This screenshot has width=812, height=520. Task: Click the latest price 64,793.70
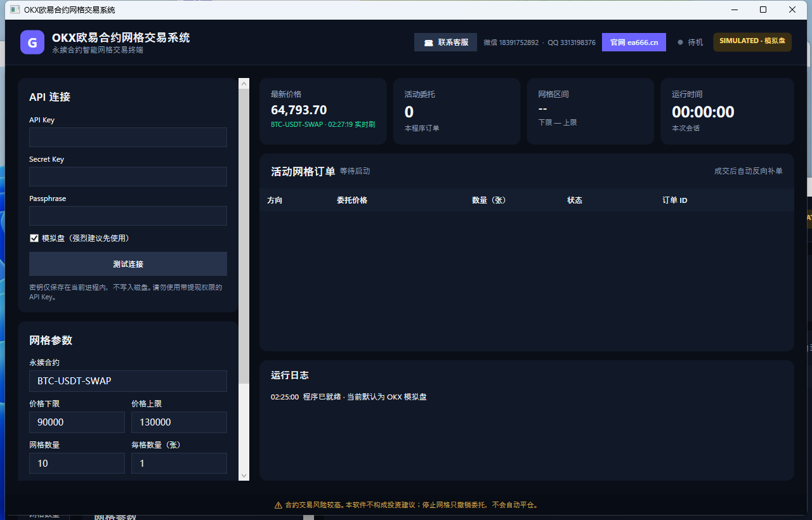[299, 110]
